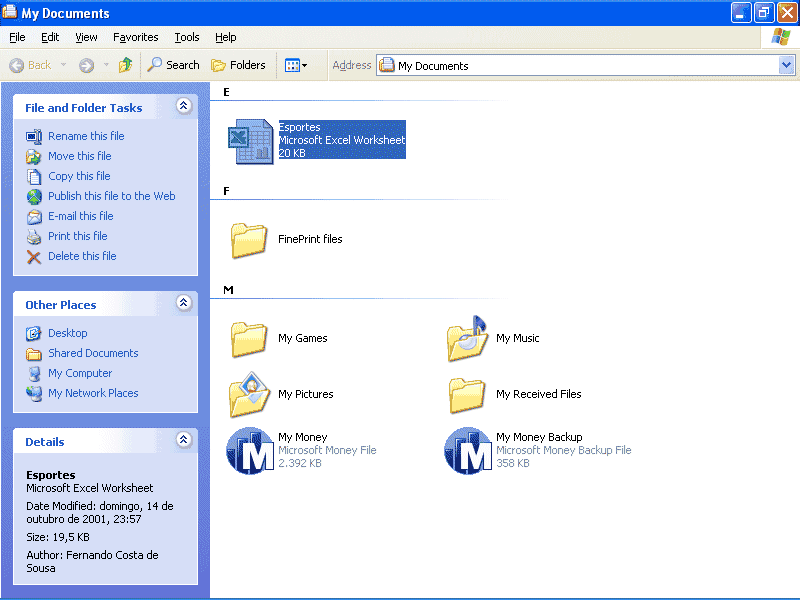Viewport: 800px width, 600px height.
Task: Collapse the File and Folder Tasks panel
Action: [x=183, y=106]
